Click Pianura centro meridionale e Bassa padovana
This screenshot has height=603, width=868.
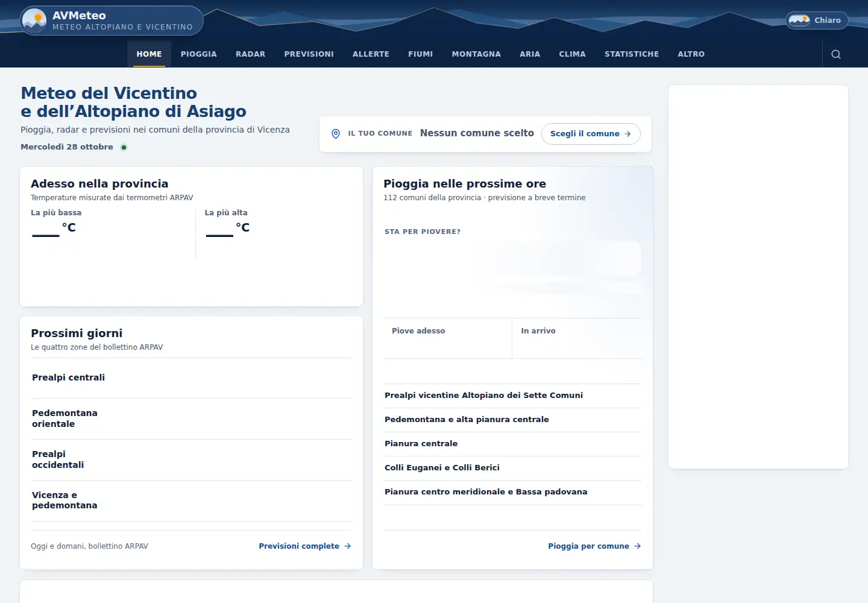tap(512, 493)
